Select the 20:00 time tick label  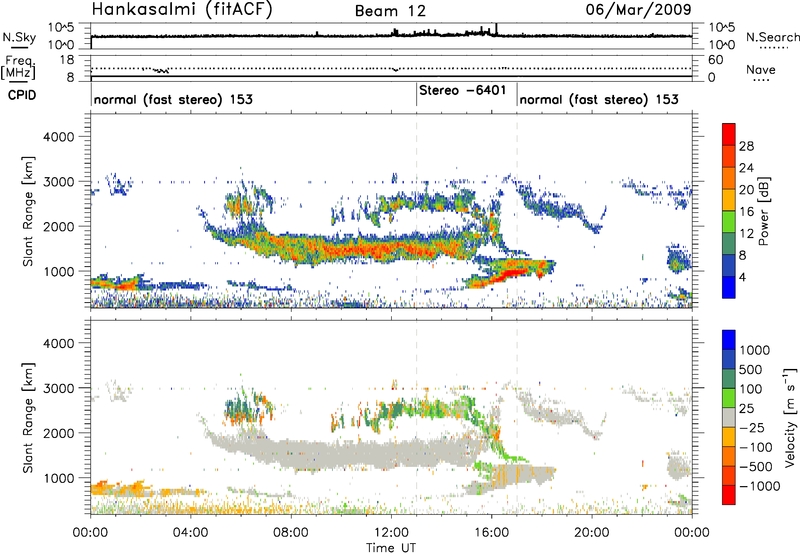click(x=592, y=533)
